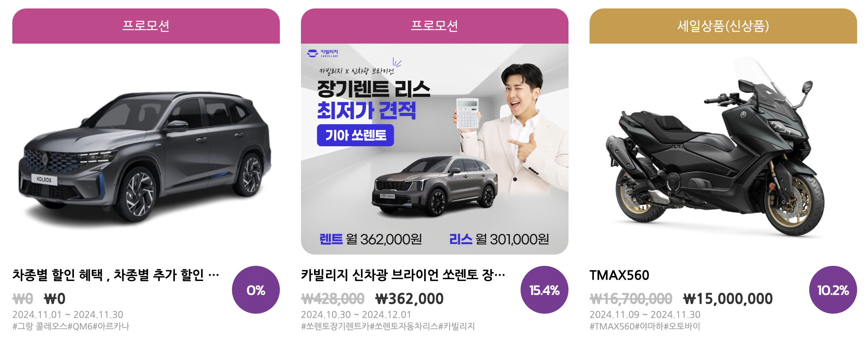Open the TMAX560 product title
868x339 pixels.
point(619,275)
